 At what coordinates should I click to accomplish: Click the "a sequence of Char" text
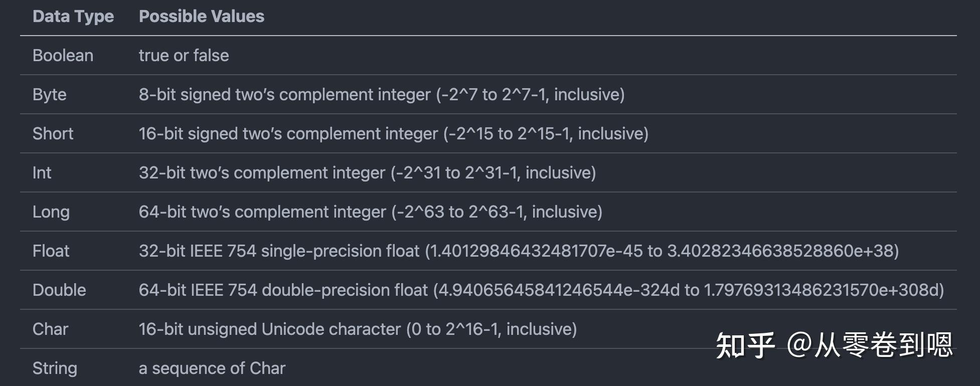click(212, 368)
